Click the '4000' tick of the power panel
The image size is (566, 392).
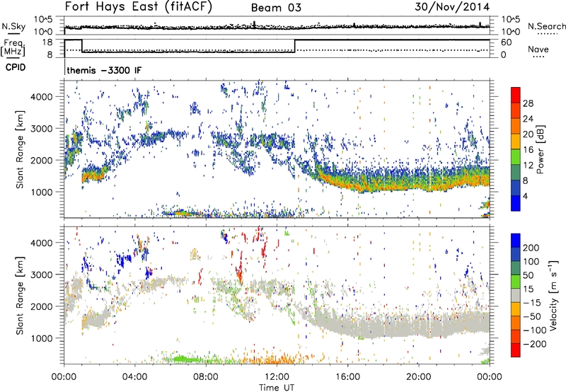click(41, 97)
